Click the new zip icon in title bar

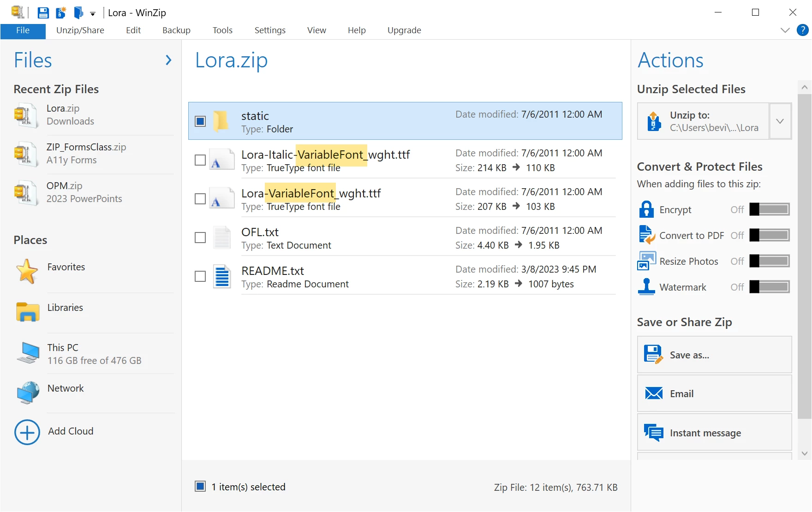click(61, 12)
